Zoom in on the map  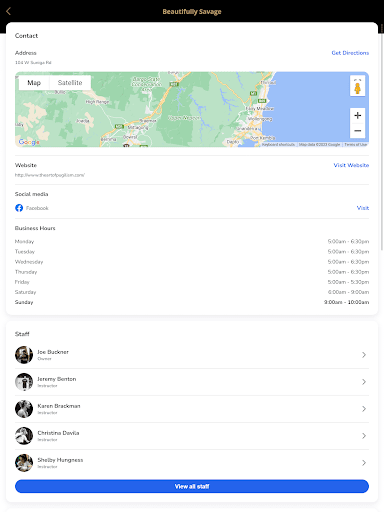pyautogui.click(x=357, y=115)
